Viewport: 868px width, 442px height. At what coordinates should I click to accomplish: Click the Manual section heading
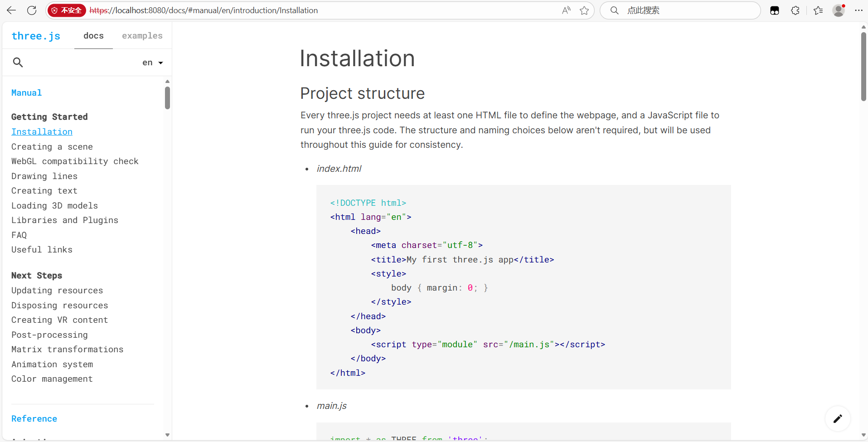tap(26, 93)
